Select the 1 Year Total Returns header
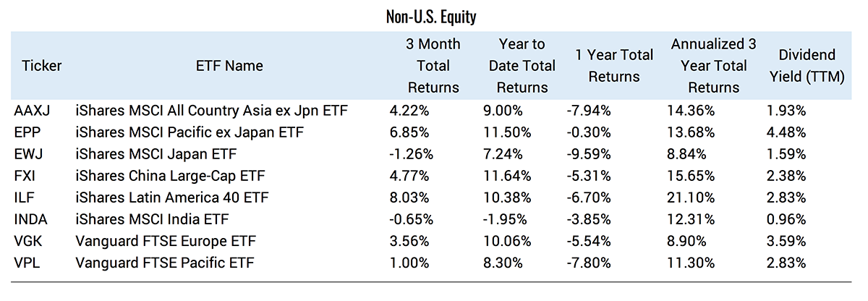The image size is (868, 301). (x=614, y=66)
